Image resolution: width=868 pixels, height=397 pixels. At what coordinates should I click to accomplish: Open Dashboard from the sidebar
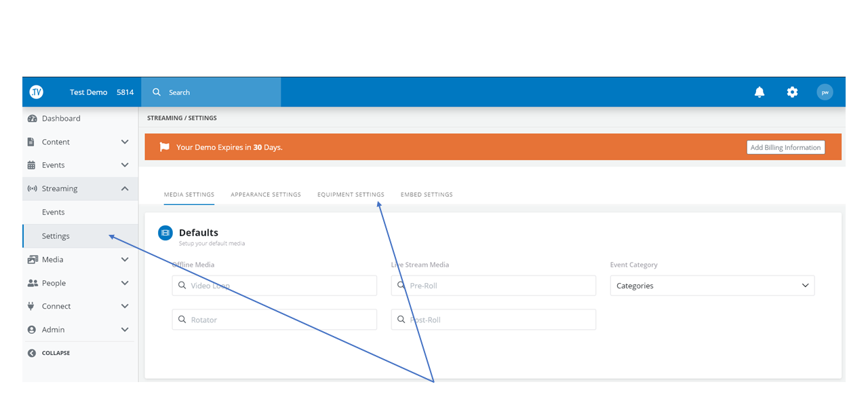click(61, 119)
